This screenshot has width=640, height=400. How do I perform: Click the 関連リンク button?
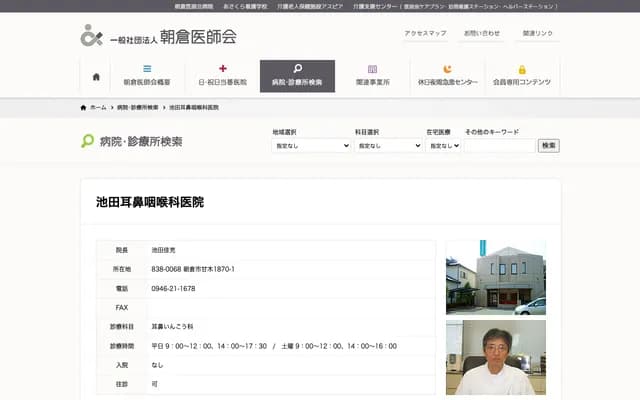pos(537,34)
